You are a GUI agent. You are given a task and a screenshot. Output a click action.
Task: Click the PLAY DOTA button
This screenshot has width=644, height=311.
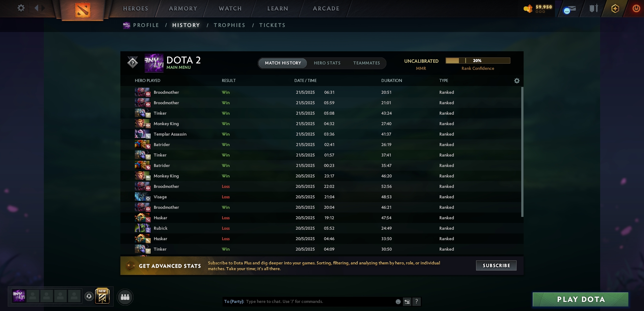(581, 299)
